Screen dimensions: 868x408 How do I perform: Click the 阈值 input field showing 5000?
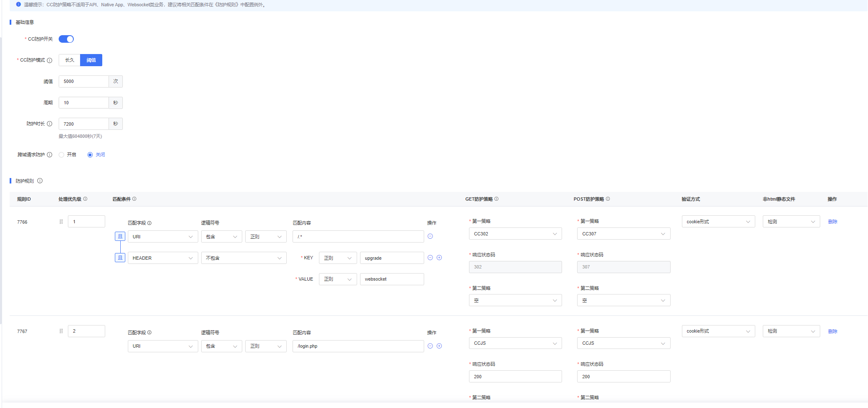84,82
